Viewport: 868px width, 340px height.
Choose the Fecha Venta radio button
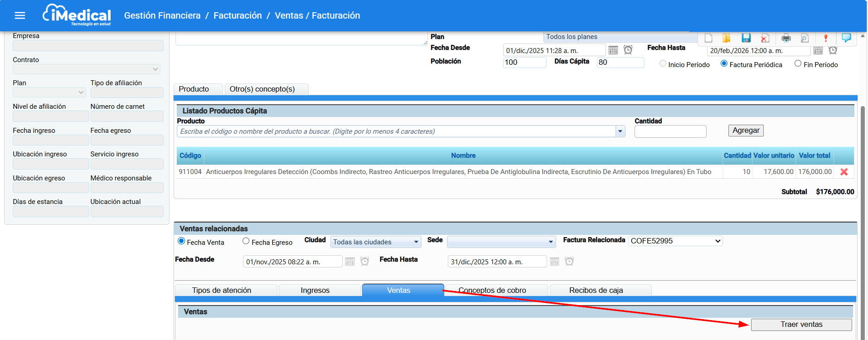click(181, 241)
